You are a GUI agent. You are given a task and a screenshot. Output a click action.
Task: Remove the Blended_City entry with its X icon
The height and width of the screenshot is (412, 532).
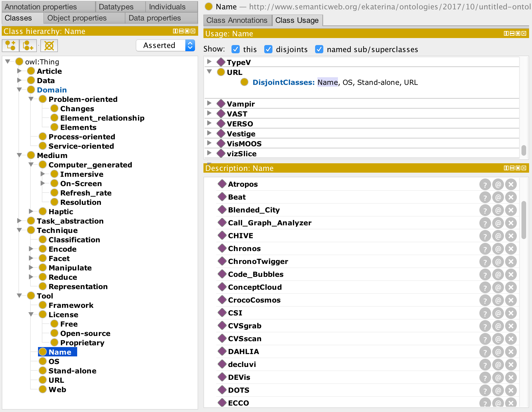click(511, 210)
